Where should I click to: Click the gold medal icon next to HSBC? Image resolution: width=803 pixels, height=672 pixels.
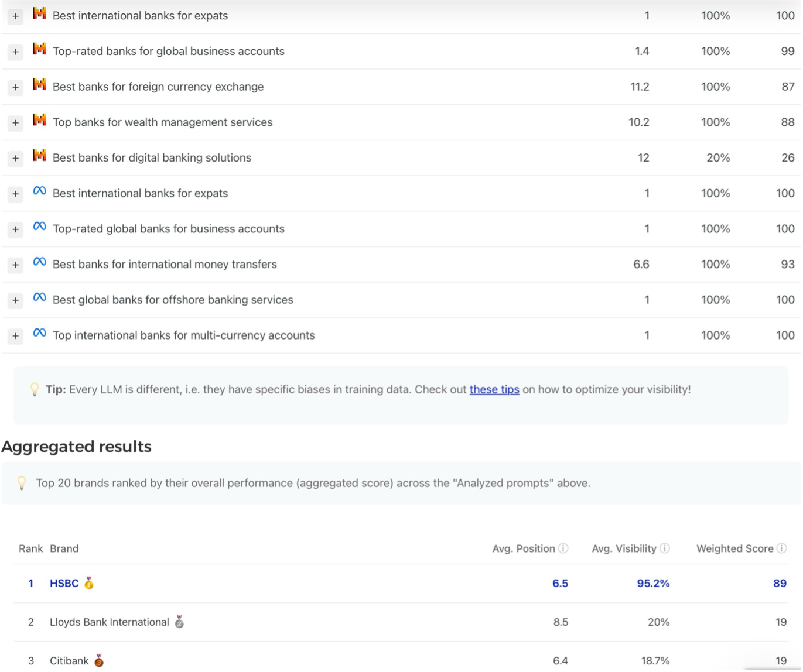click(x=89, y=583)
